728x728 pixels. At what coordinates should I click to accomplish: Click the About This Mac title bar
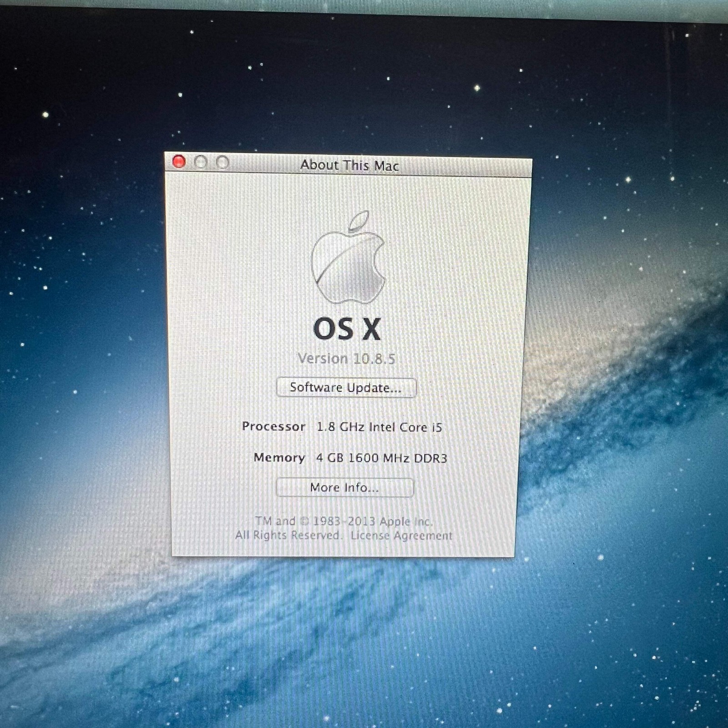(349, 165)
